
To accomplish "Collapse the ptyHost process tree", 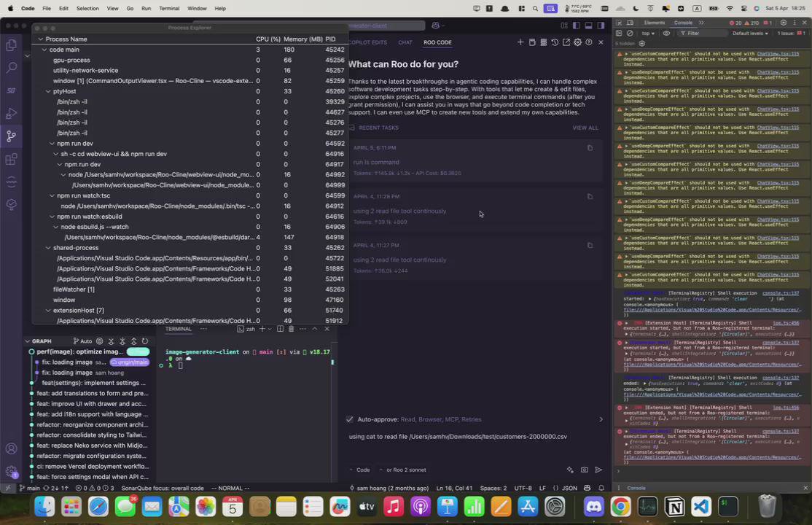I will click(x=48, y=92).
